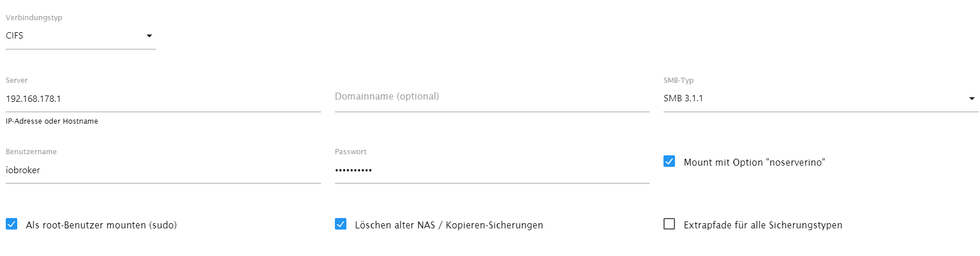
Task: Disable the Als root-Benutzer mounten checkbox
Action: [11, 224]
